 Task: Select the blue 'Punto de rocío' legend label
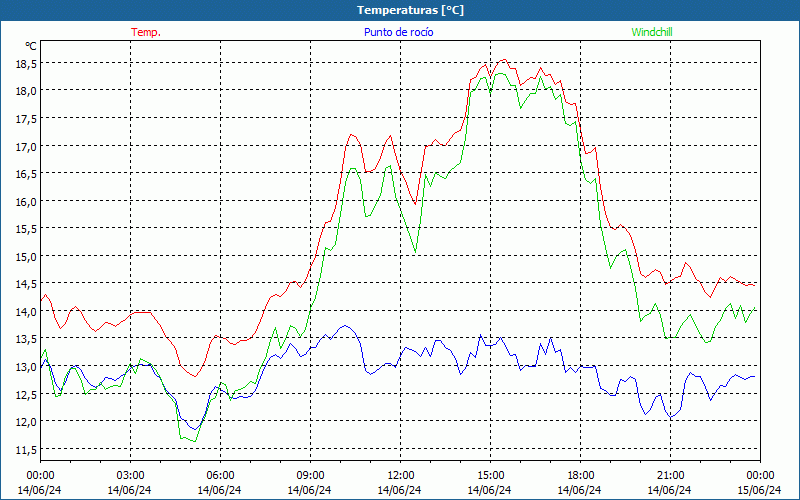398,32
